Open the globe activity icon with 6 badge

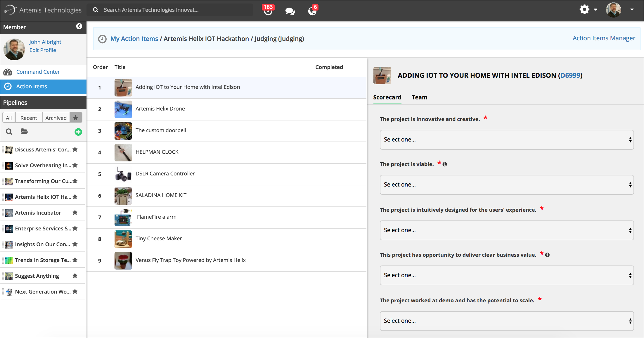312,10
